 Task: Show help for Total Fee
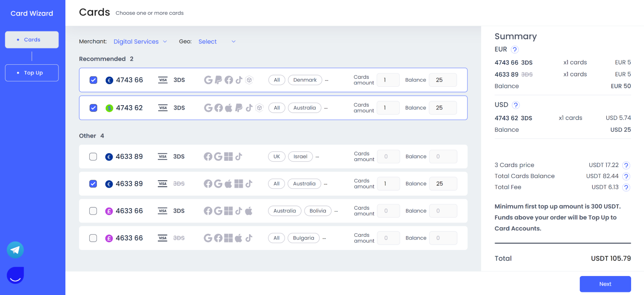point(626,187)
